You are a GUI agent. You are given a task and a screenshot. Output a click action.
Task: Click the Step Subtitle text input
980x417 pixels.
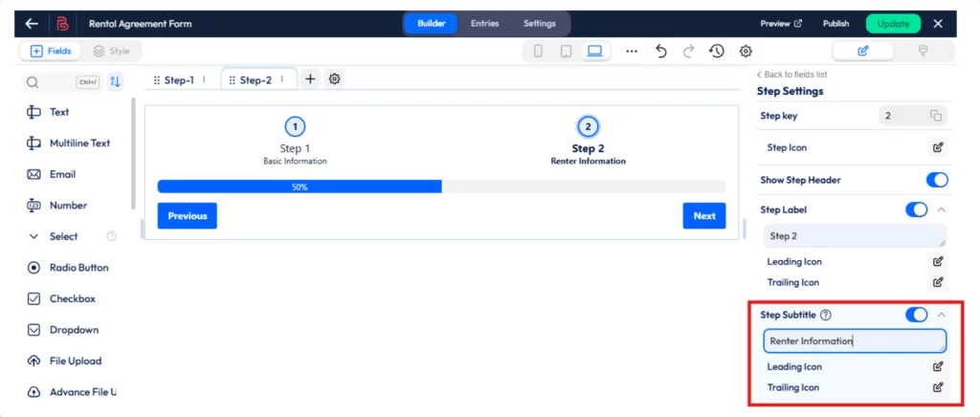[854, 340]
